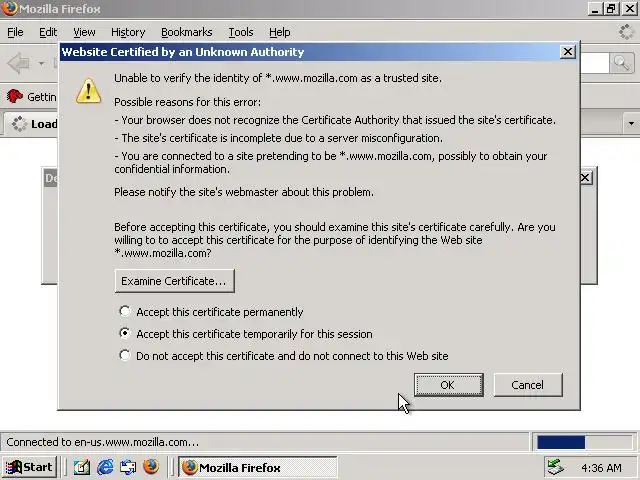Switch to Mozilla Firefox taskbar button
Image resolution: width=640 pixels, height=480 pixels.
click(258, 467)
